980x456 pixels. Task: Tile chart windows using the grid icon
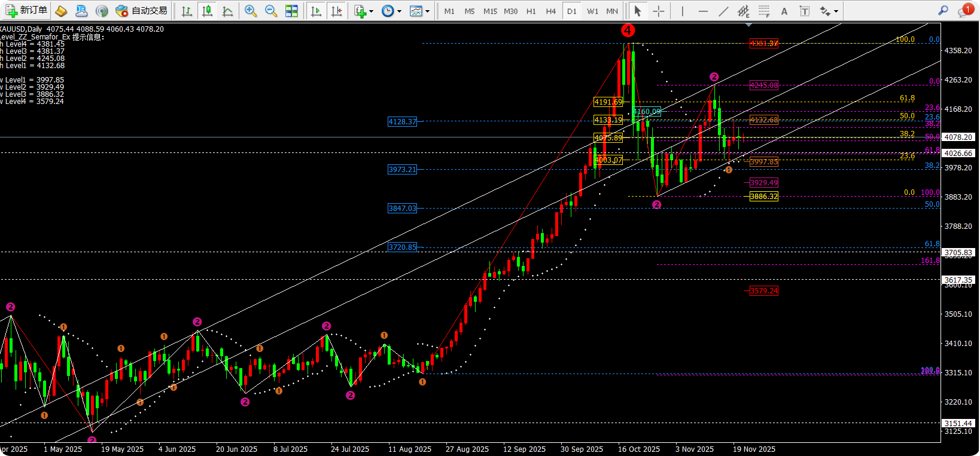click(x=291, y=11)
